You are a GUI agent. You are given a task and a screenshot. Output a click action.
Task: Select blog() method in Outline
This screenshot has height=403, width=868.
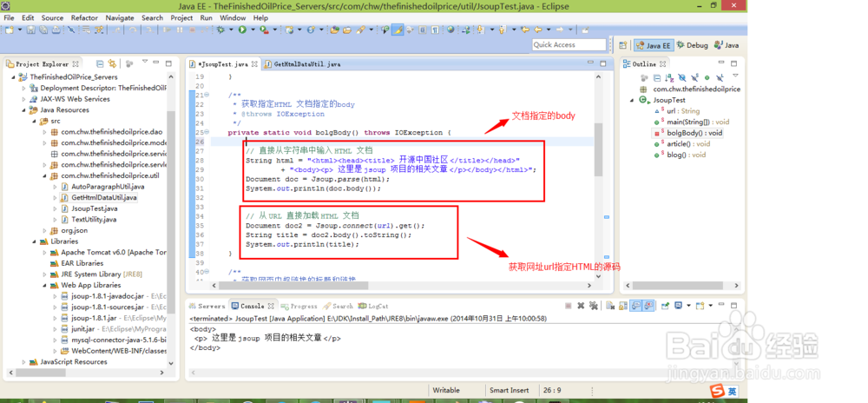pyautogui.click(x=687, y=155)
